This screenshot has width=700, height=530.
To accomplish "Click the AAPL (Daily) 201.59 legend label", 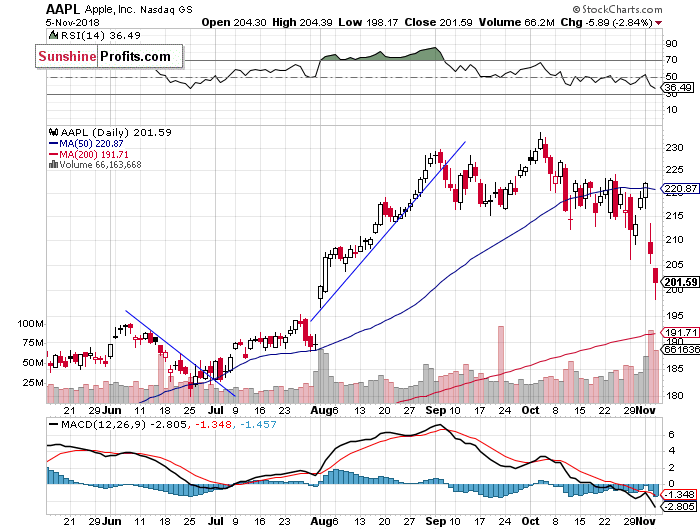I will [x=116, y=132].
